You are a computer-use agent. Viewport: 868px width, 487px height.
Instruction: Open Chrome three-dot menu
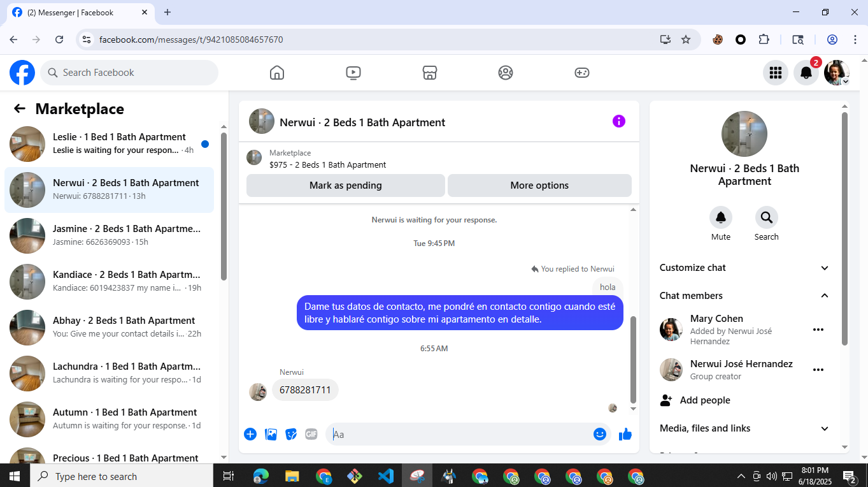[855, 40]
